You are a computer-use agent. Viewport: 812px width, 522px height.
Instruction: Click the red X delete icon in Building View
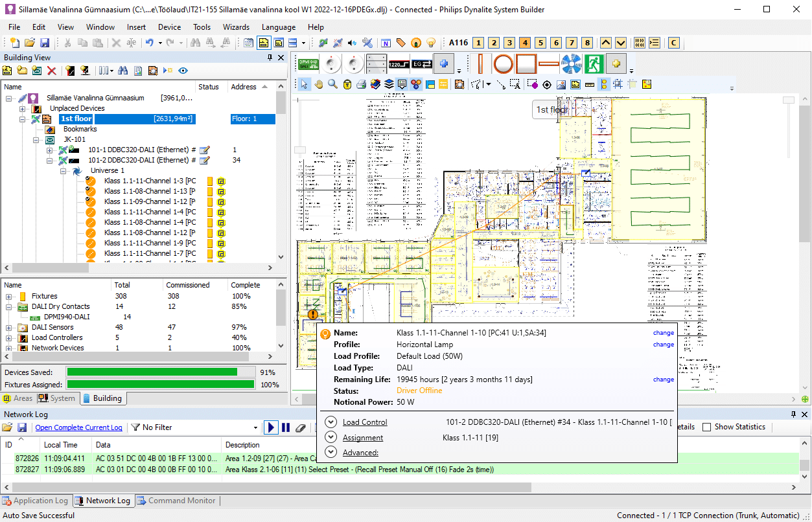click(x=52, y=71)
